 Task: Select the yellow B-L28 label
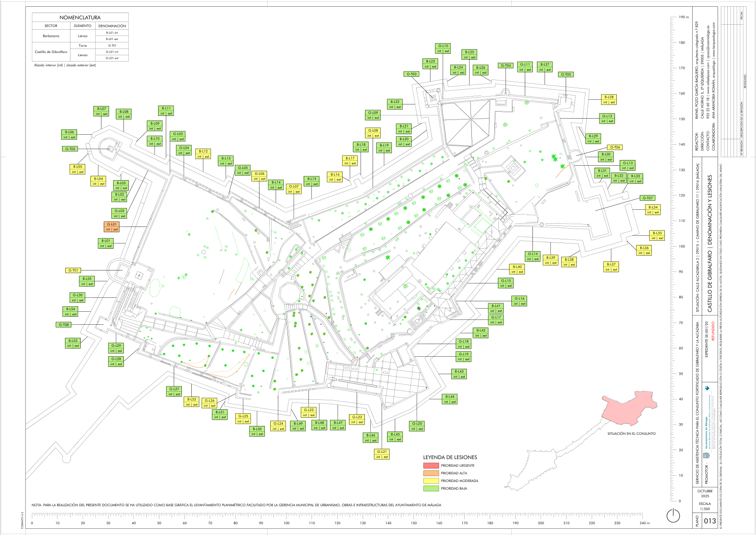click(608, 100)
